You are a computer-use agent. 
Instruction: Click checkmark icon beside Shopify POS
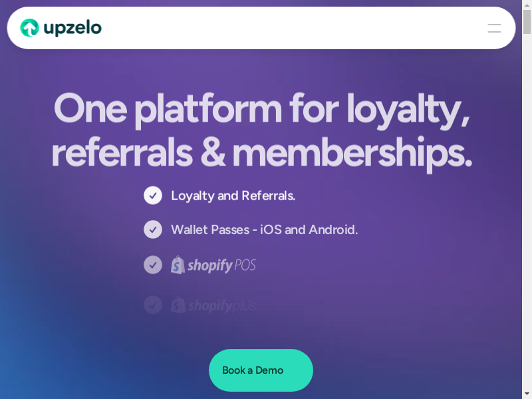pos(153,265)
